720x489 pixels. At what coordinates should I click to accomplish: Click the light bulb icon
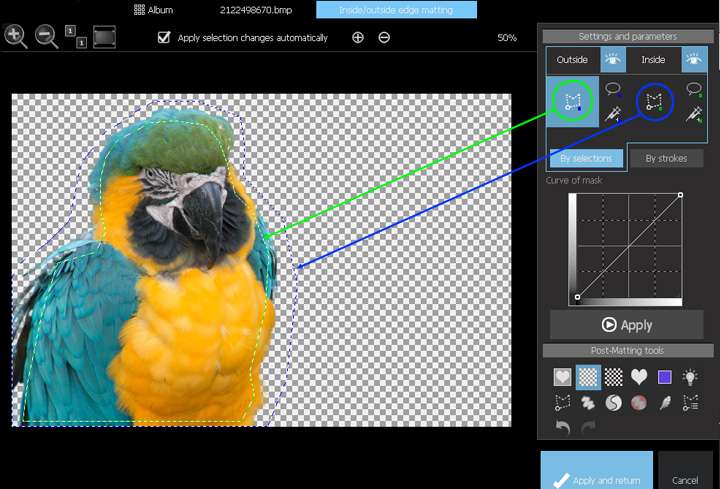[x=690, y=377]
